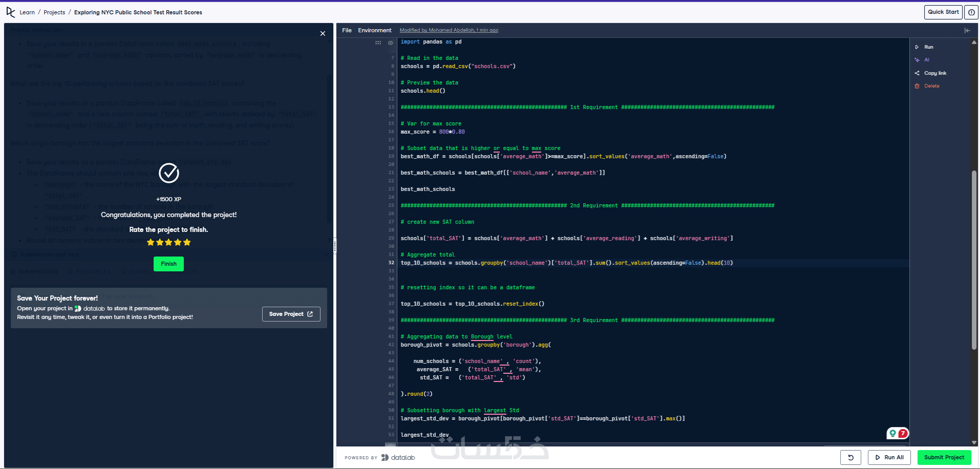The height and width of the screenshot is (469, 980).
Task: Submit the project
Action: 944,457
